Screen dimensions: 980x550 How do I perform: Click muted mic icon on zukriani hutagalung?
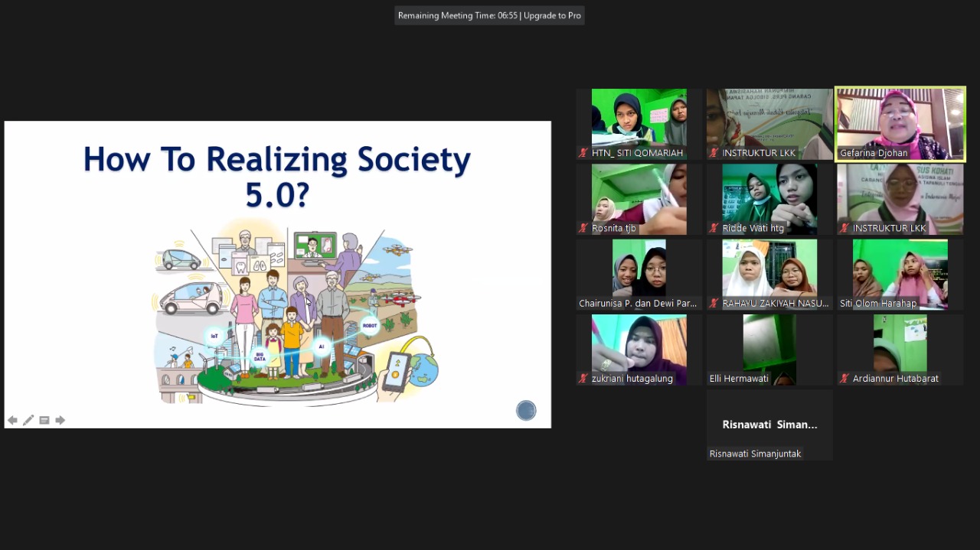583,379
